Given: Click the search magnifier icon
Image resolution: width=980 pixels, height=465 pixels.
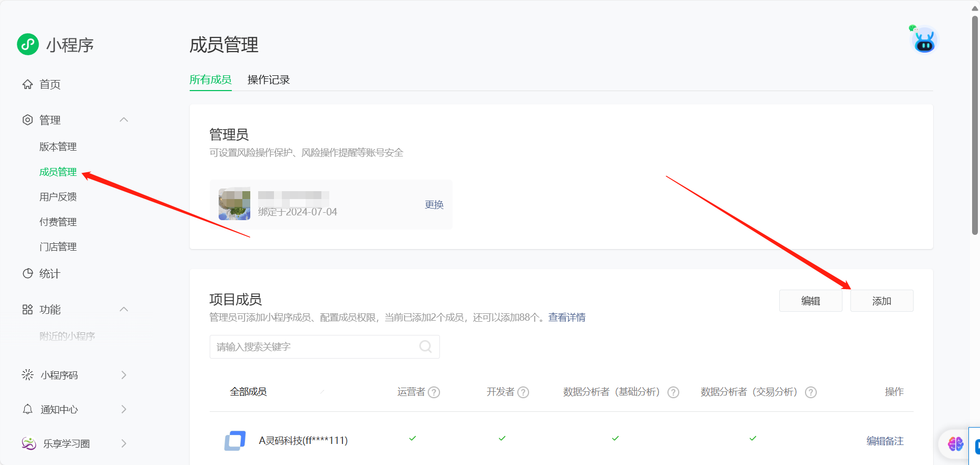Looking at the screenshot, I should tap(425, 347).
